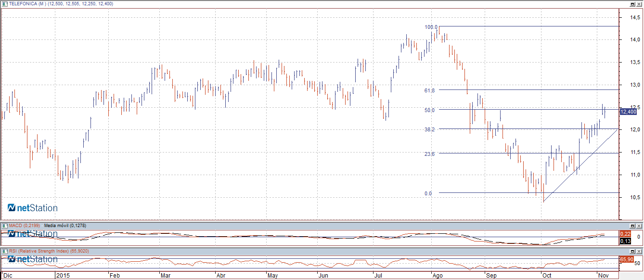Screen dimensions: 644x280
Task: Close the RSI indicator panel
Action: (639, 252)
